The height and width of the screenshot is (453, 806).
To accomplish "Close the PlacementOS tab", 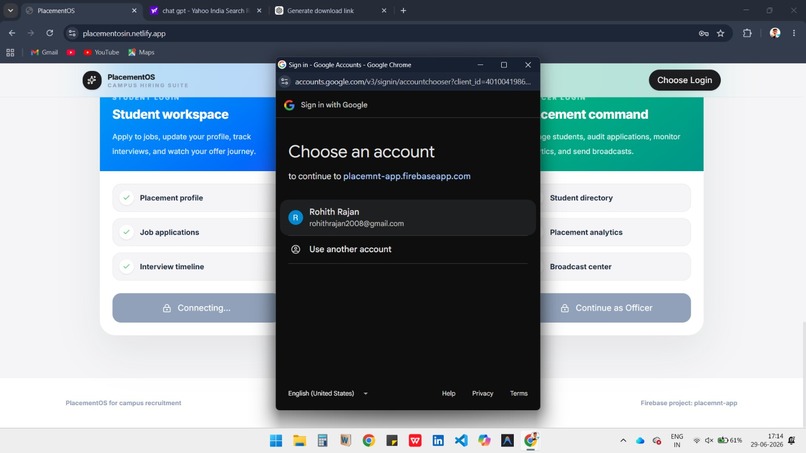I will tap(134, 10).
